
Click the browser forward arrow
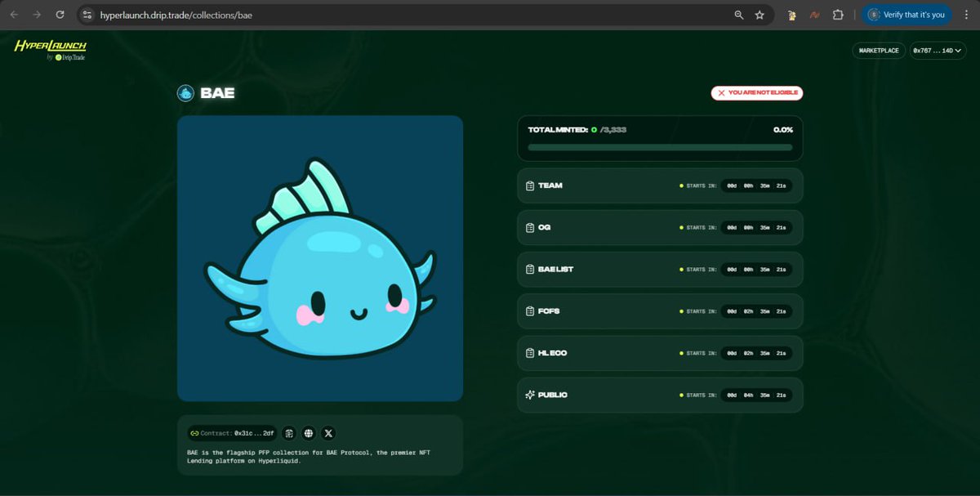click(x=37, y=15)
